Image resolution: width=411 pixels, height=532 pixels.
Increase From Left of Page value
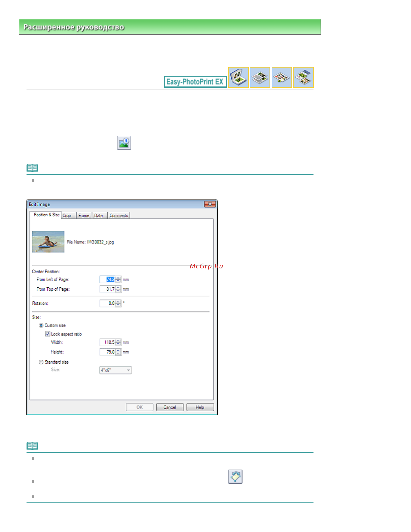pos(118,278)
